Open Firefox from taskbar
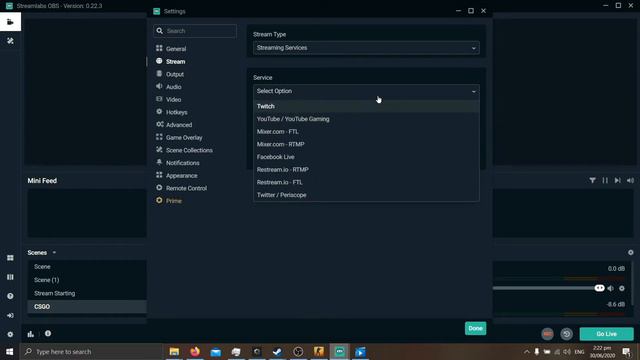The width and height of the screenshot is (640, 360). 195,351
